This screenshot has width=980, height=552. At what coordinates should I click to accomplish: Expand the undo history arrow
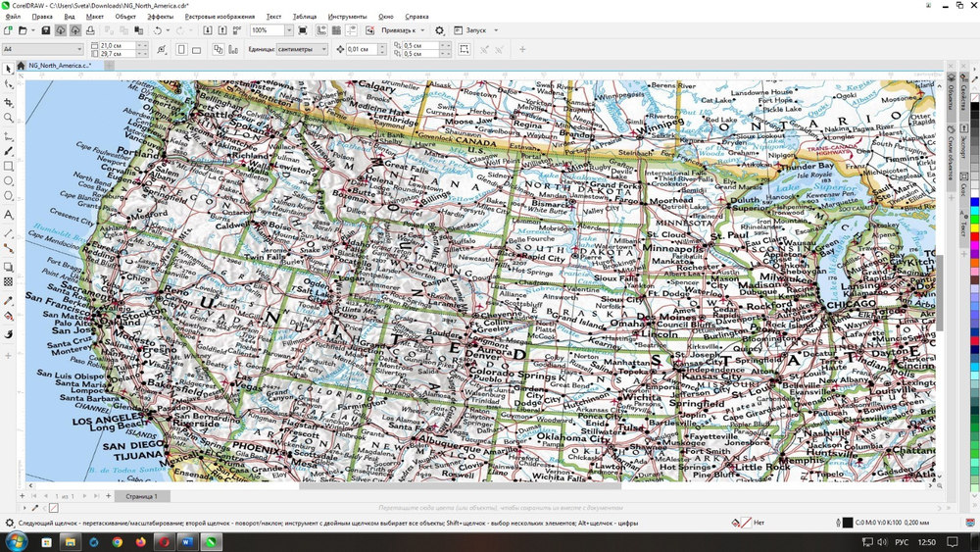(x=168, y=30)
